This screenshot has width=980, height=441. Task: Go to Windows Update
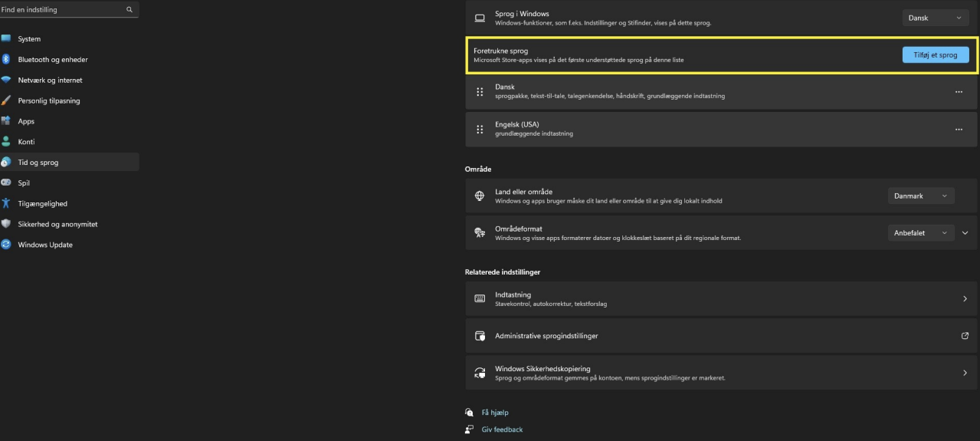pyautogui.click(x=70, y=245)
